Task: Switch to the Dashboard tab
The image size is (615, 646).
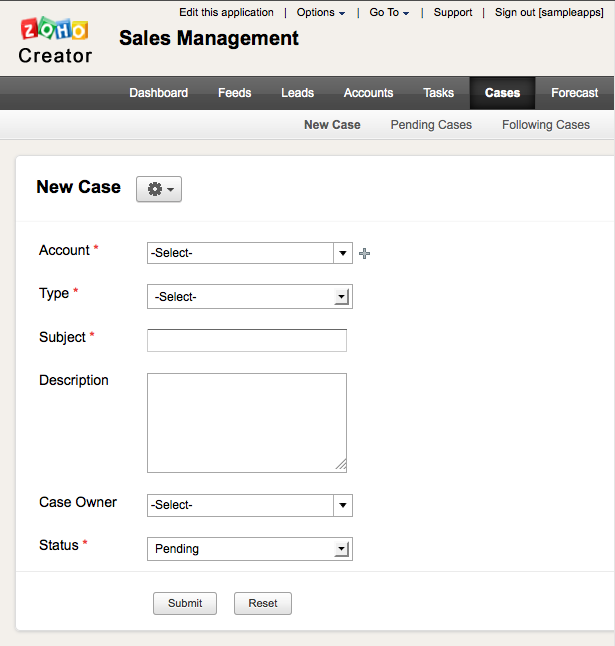Action: (158, 93)
